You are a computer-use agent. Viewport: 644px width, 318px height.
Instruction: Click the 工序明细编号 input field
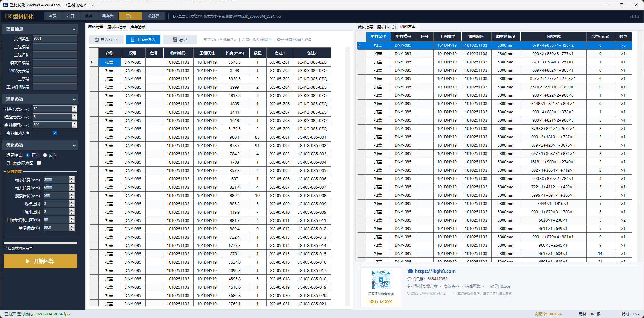[x=55, y=87]
